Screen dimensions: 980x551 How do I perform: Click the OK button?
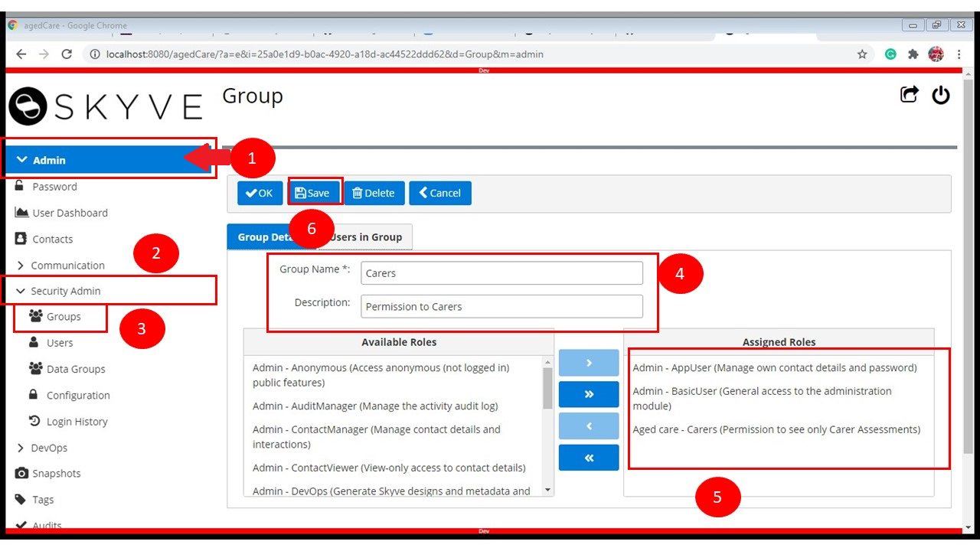(x=260, y=193)
